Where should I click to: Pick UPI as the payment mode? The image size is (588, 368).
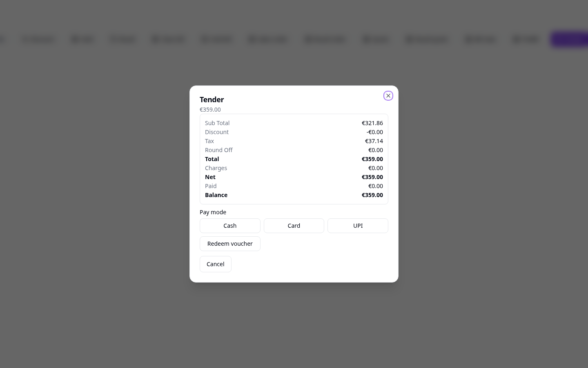358,226
